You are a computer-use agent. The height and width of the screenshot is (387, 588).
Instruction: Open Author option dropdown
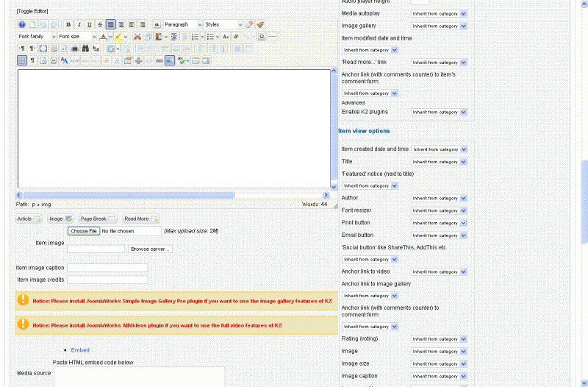[x=439, y=198]
